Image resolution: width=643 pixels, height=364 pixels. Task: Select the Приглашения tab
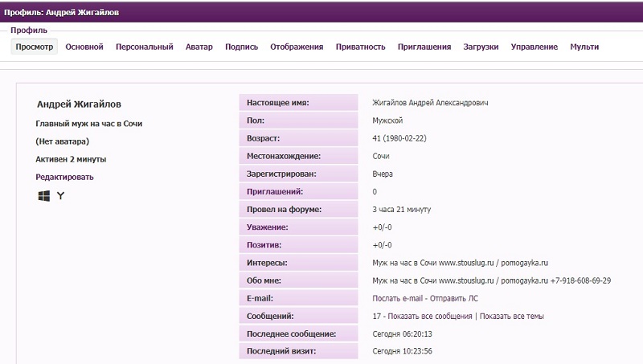424,47
